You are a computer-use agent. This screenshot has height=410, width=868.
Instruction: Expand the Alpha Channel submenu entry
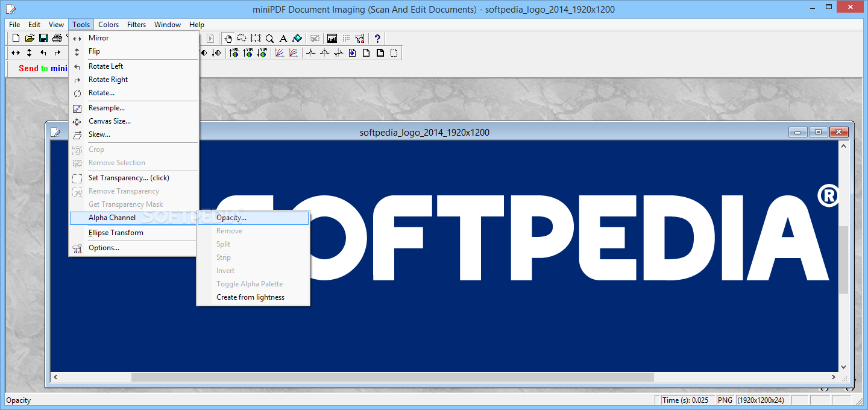point(134,218)
